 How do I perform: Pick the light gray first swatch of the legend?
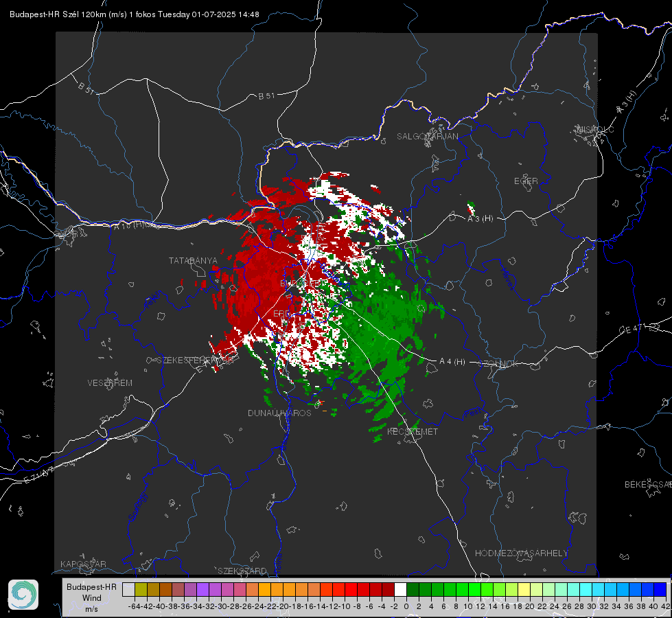(128, 590)
